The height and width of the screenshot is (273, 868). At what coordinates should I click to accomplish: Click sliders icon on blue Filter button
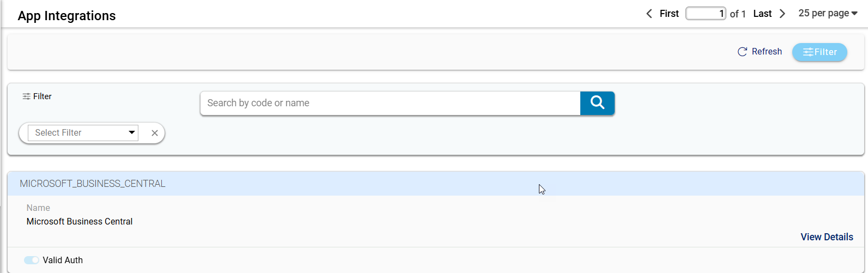(x=808, y=52)
